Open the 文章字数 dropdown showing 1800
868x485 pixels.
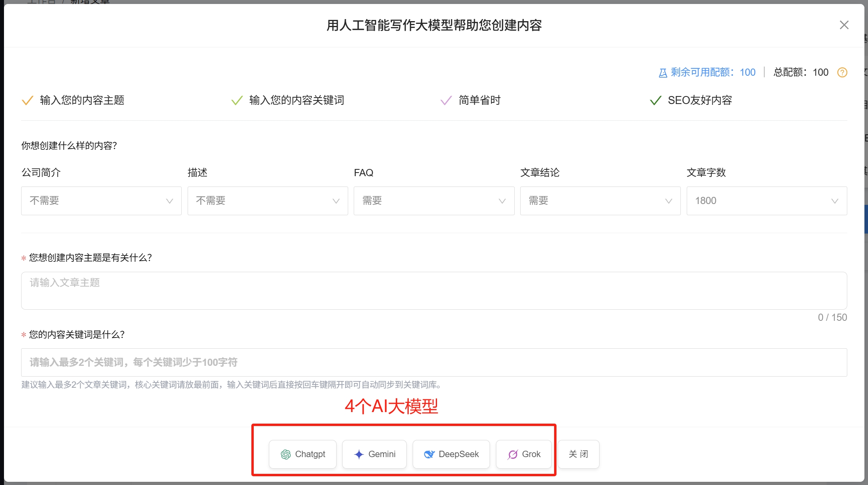tap(766, 201)
